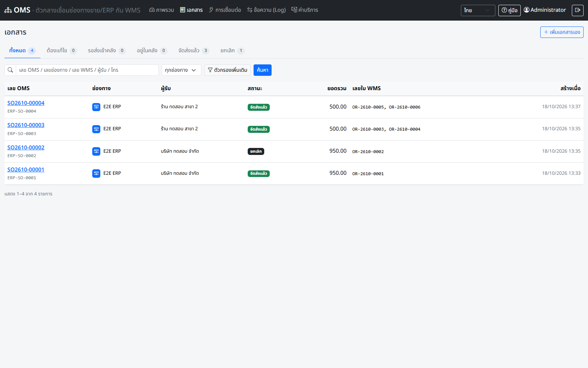588x368 pixels.
Task: Open the Administrator user account
Action: [x=545, y=10]
